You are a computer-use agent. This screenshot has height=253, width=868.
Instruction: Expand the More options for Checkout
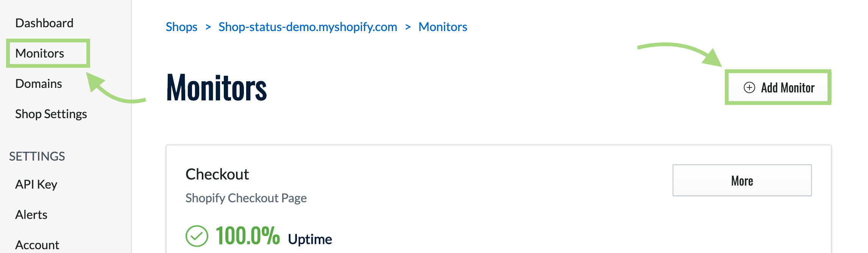coord(742,180)
